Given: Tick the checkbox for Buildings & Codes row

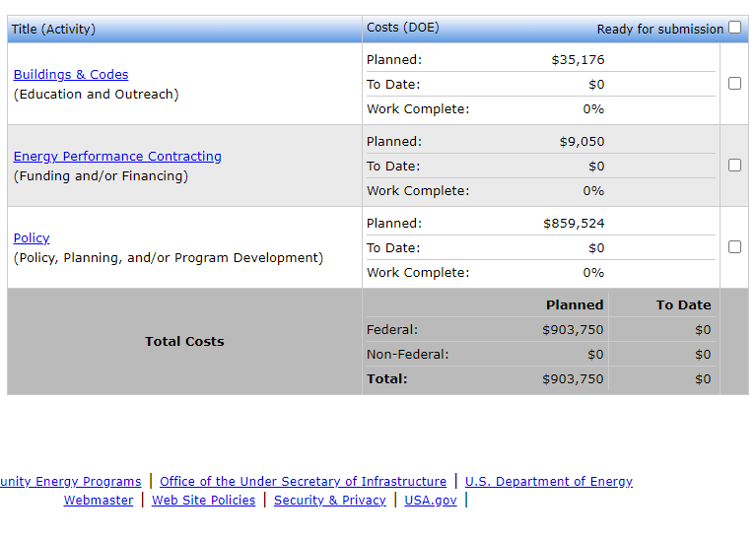Looking at the screenshot, I should pyautogui.click(x=734, y=84).
